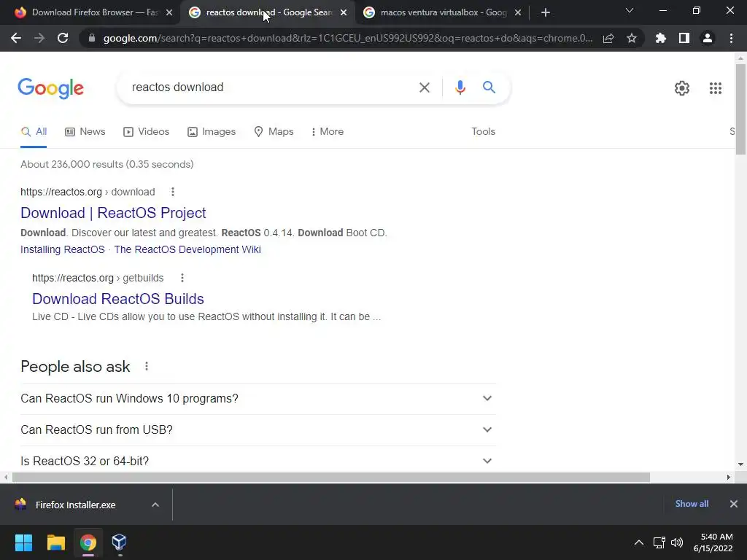This screenshot has width=747, height=560.
Task: Close the macos ventura virtualbox tab
Action: [518, 13]
